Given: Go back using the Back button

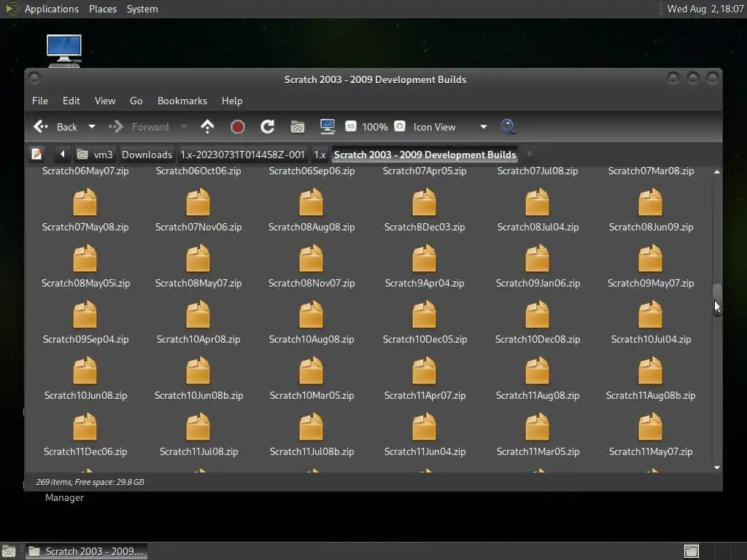Looking at the screenshot, I should (57, 127).
